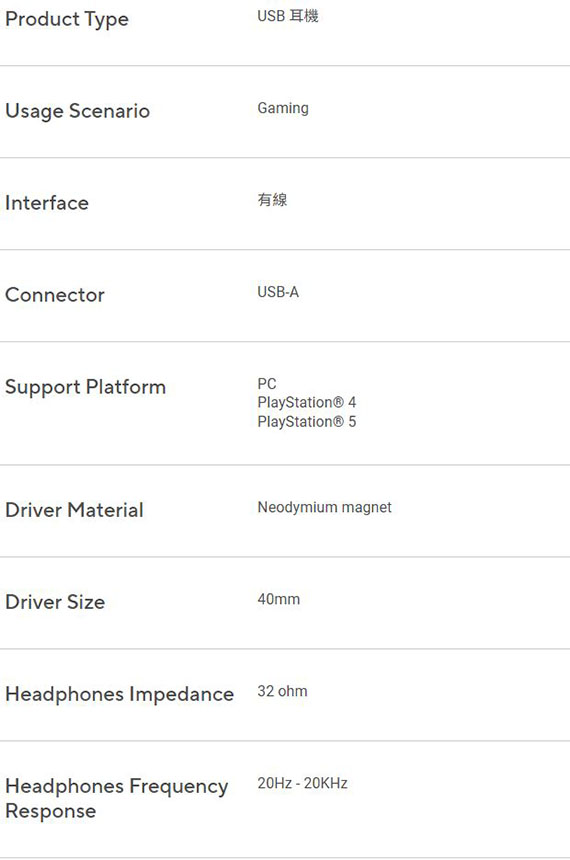
Task: Click the Headphones Frequency Response label
Action: tap(116, 799)
